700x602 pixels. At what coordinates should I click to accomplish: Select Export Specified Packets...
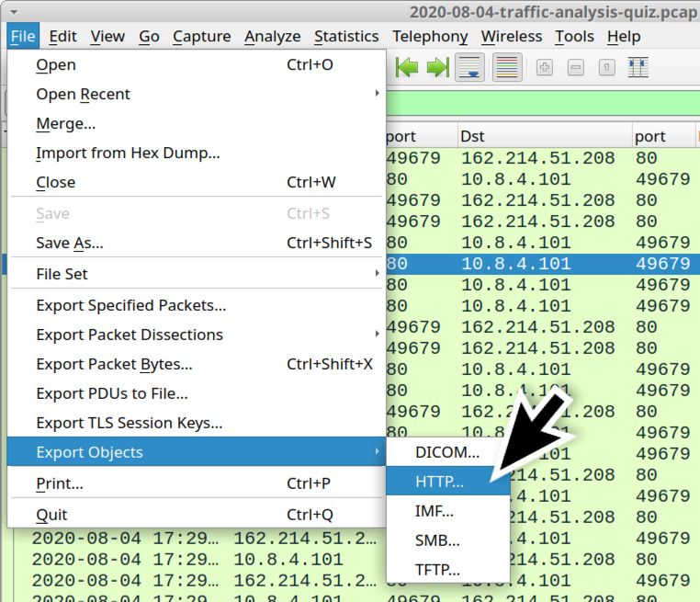coord(197,305)
